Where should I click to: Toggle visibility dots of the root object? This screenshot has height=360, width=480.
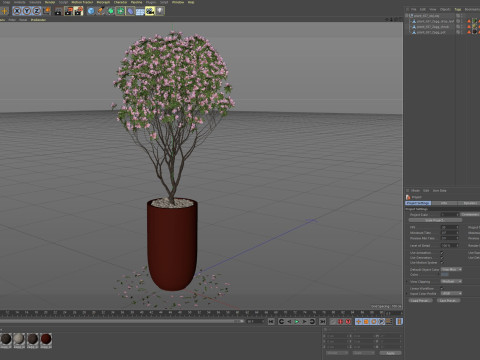[x=462, y=16]
